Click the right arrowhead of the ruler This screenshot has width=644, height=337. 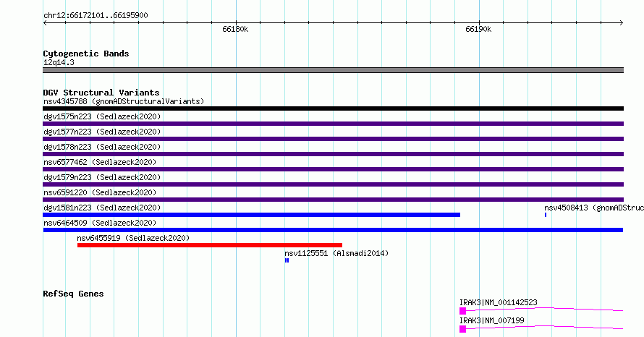point(622,22)
